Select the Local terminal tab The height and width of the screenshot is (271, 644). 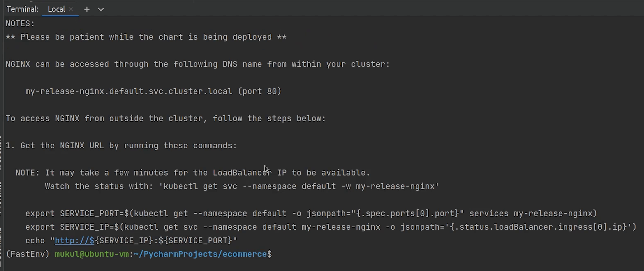56,9
